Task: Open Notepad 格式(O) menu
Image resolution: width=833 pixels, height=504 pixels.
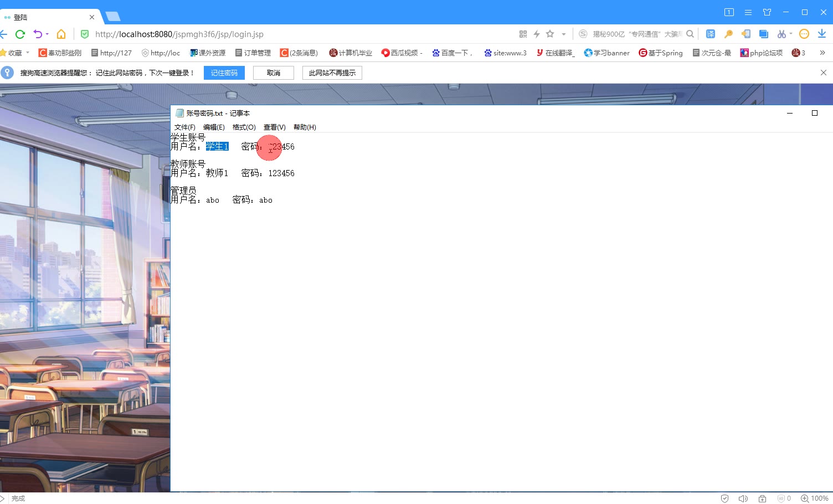Action: [244, 127]
